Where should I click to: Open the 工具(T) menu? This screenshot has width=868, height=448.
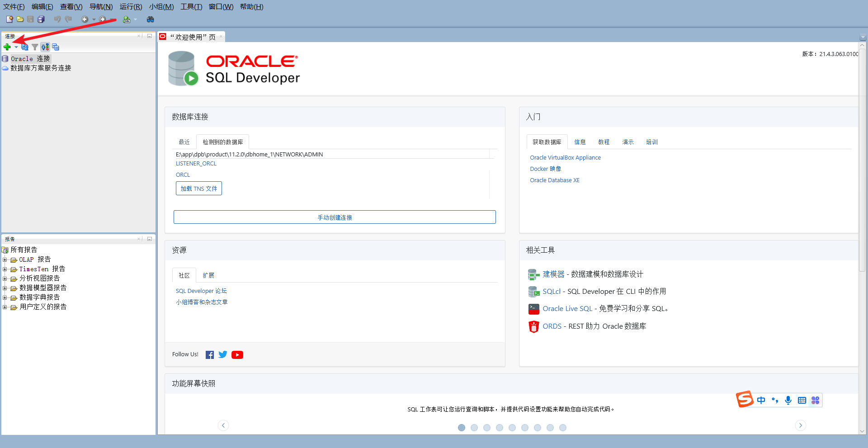pos(191,7)
